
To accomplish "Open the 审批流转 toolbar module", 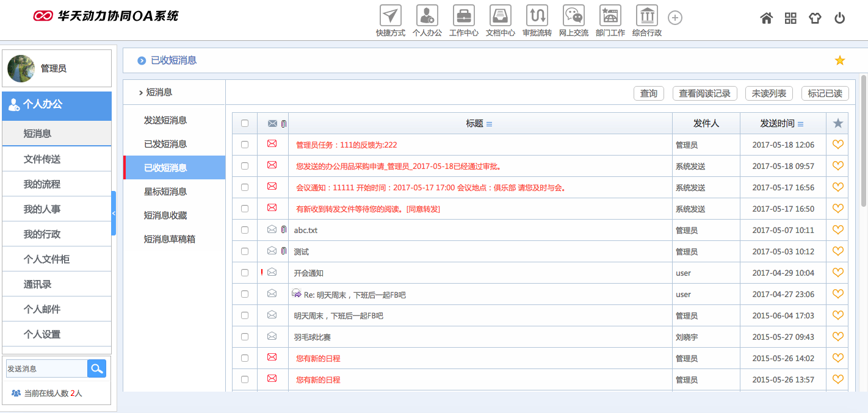I will (x=537, y=18).
